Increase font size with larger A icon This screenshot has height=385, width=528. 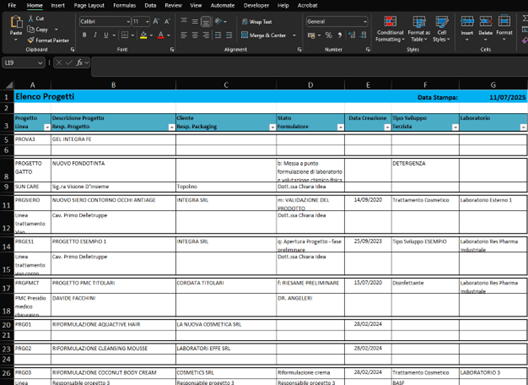click(156, 22)
